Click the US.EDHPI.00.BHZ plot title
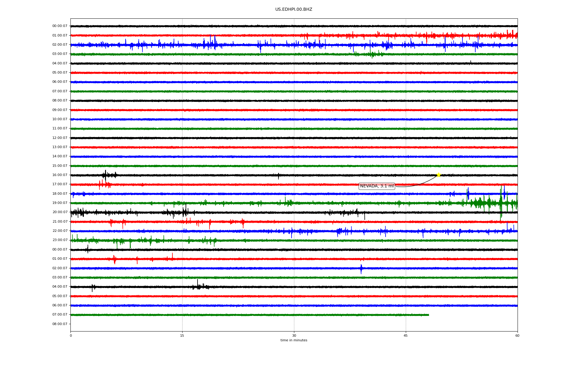The width and height of the screenshot is (588, 368). pyautogui.click(x=294, y=10)
